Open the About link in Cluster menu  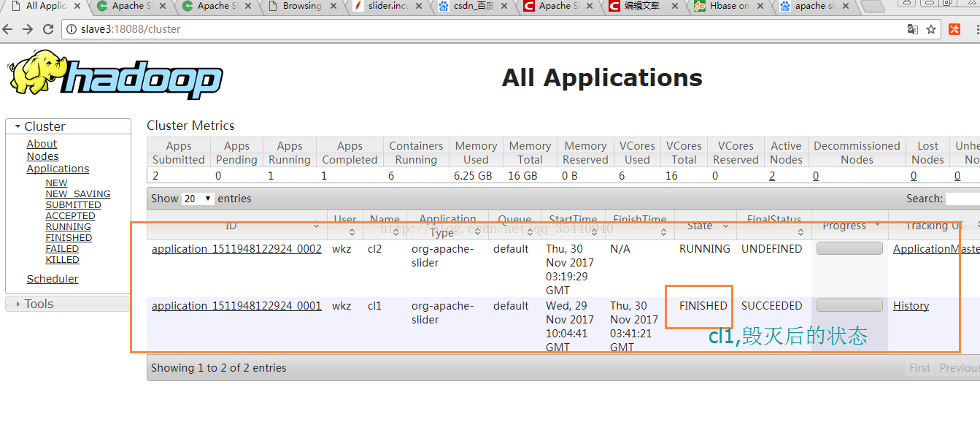pyautogui.click(x=42, y=144)
